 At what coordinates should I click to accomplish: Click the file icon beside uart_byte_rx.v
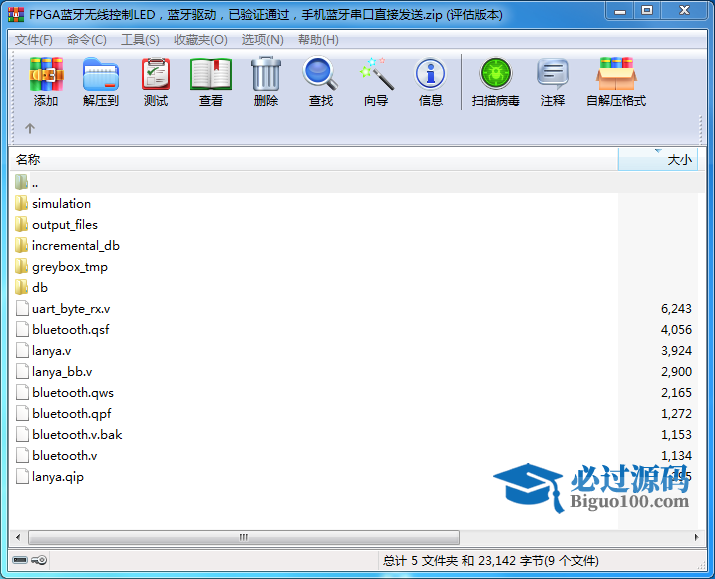point(22,309)
